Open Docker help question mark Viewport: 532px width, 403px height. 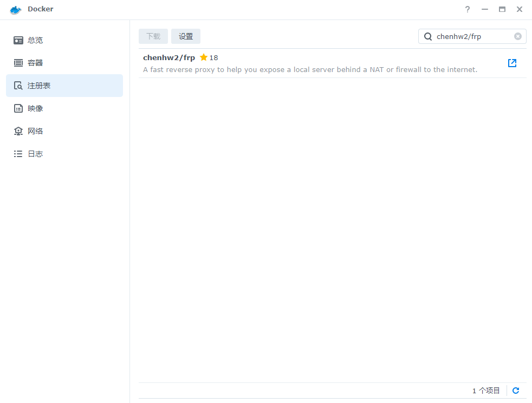tap(468, 9)
